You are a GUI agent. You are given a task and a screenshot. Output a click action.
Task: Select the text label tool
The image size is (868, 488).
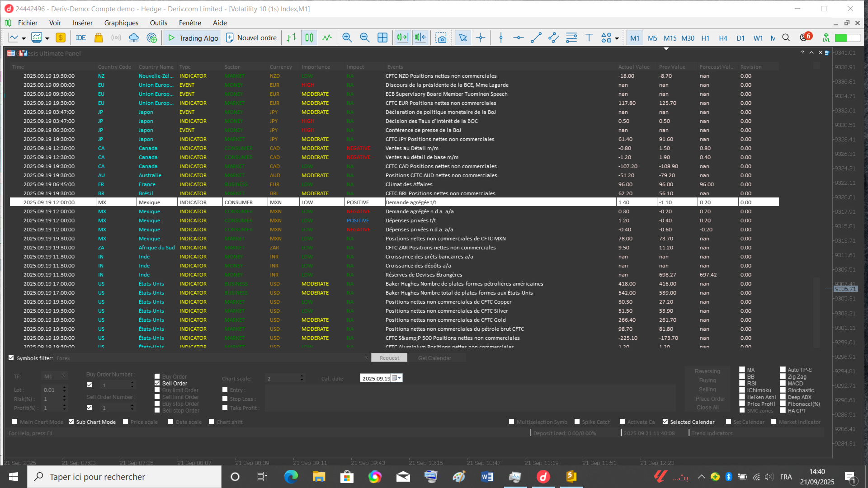[589, 38]
